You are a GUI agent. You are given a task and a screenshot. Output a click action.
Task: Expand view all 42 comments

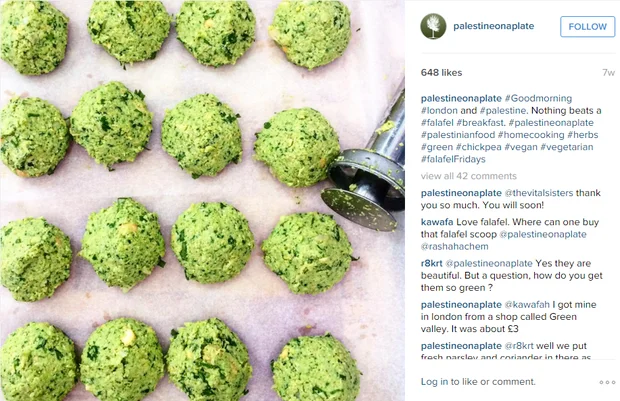pos(469,176)
